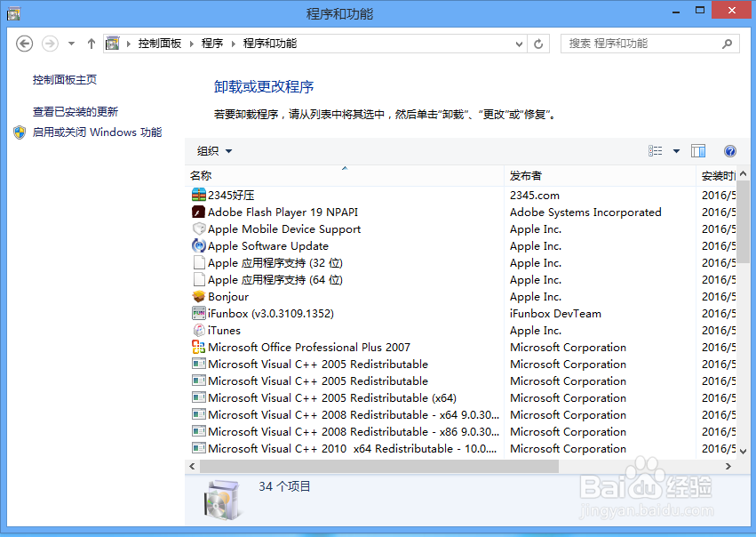756x537 pixels.
Task: Click horizontal scrollbar right arrow
Action: [728, 466]
